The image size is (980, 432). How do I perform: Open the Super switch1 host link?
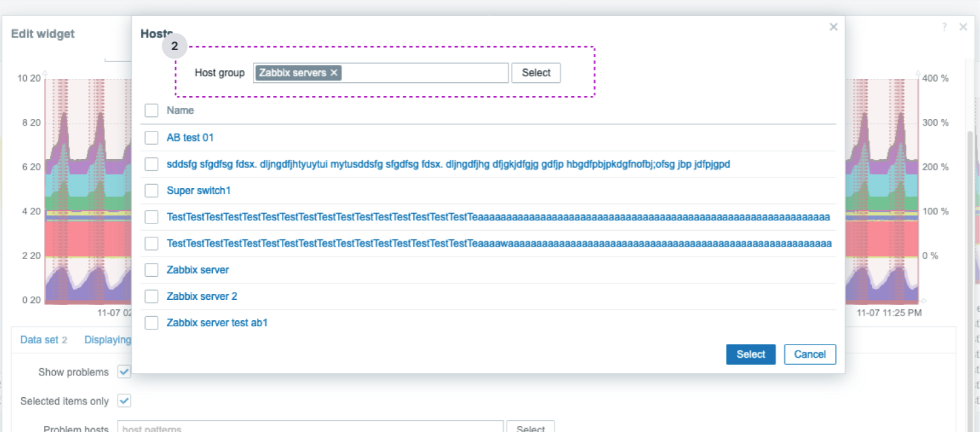(199, 191)
